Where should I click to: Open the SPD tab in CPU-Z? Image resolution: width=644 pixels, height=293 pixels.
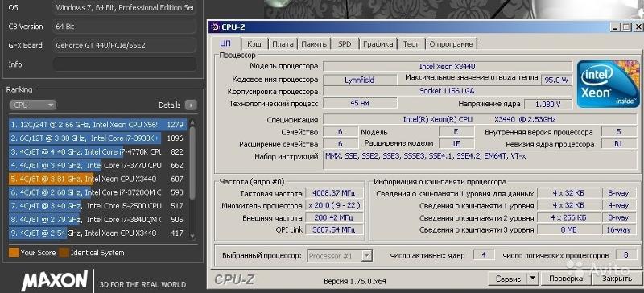click(x=345, y=44)
